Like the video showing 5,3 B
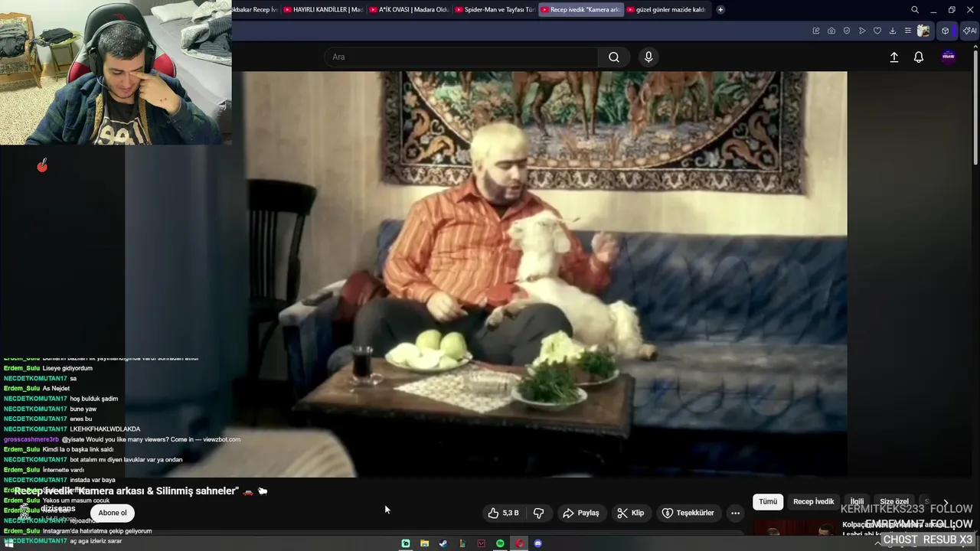980x551 pixels. pos(504,513)
